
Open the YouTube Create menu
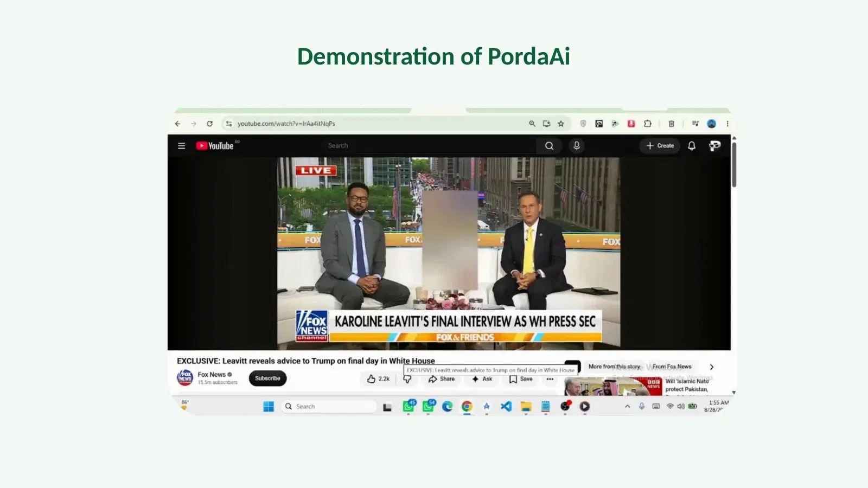pyautogui.click(x=660, y=146)
